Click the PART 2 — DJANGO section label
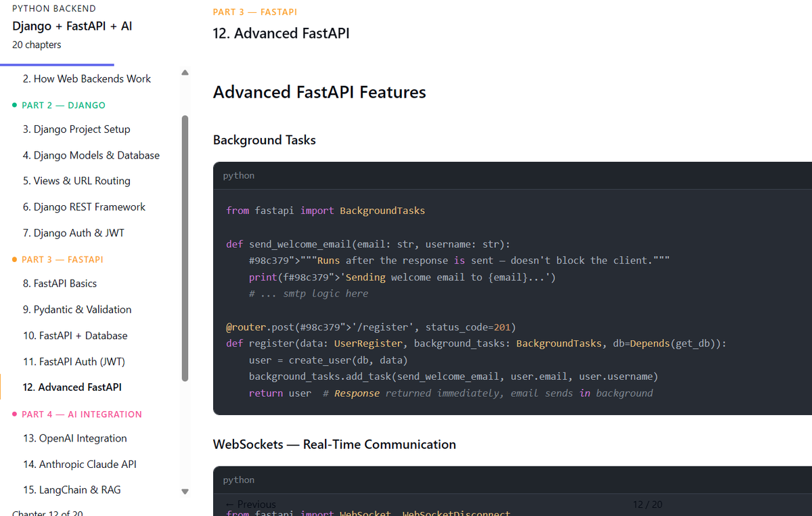 pos(64,105)
